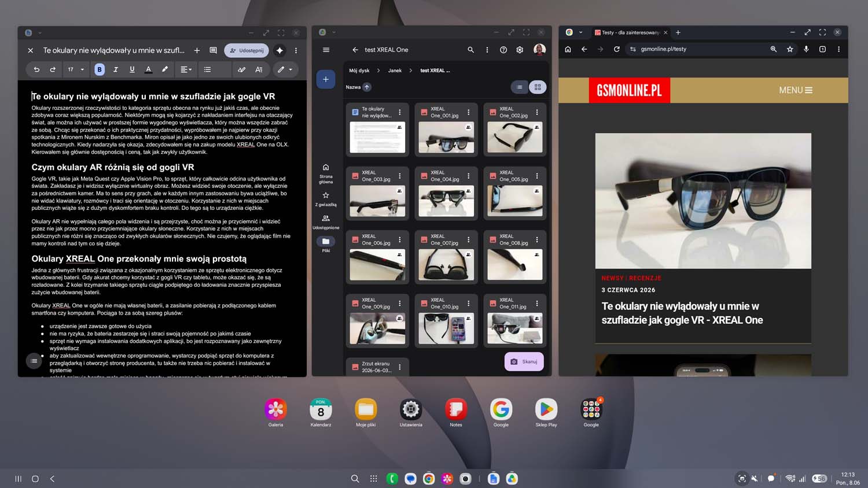868x488 pixels.
Task: Open the plus insert menu in Docs
Action: (197, 50)
